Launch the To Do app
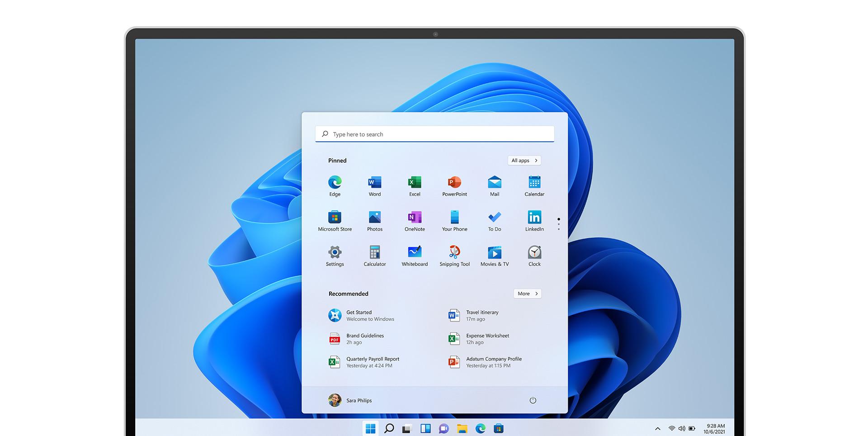The image size is (868, 436). [x=495, y=221]
